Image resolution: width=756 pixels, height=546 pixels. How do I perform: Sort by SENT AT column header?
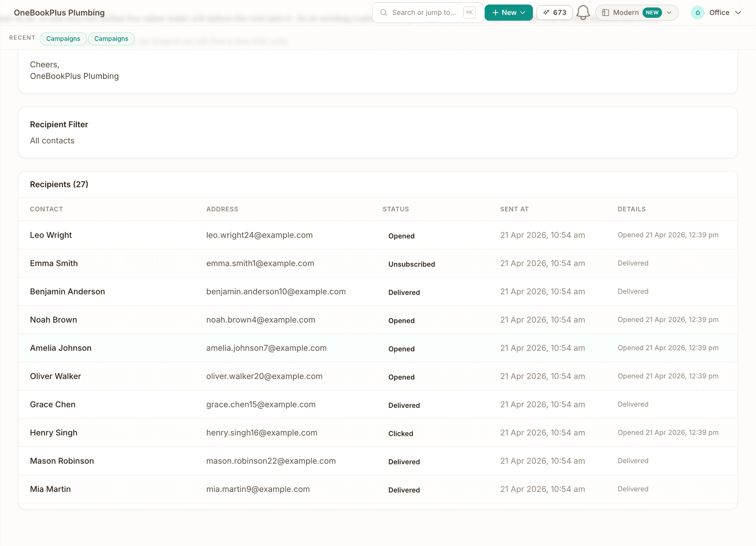514,209
